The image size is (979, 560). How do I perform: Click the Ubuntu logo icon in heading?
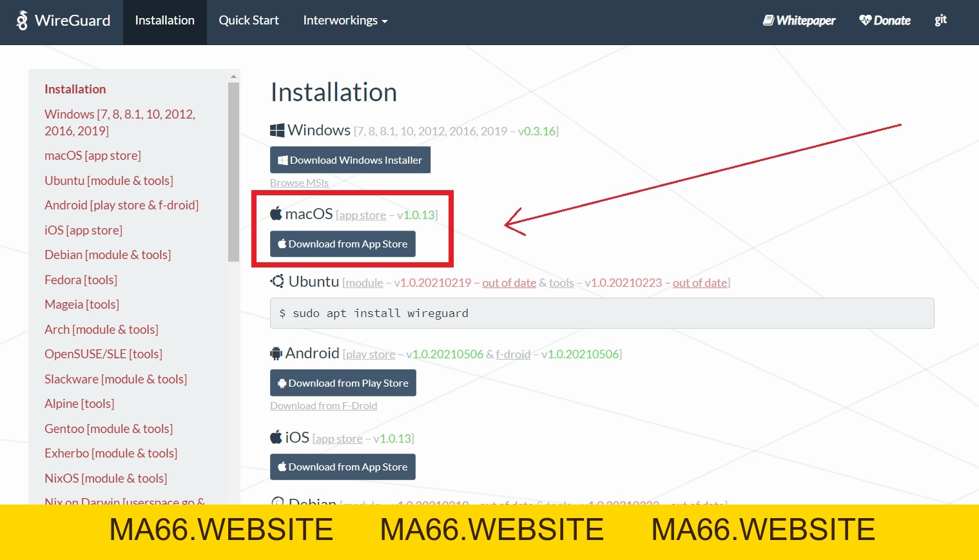click(x=277, y=281)
